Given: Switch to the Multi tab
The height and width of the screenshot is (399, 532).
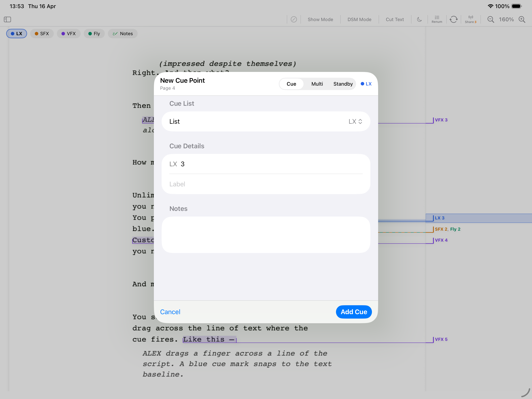Looking at the screenshot, I should [317, 84].
